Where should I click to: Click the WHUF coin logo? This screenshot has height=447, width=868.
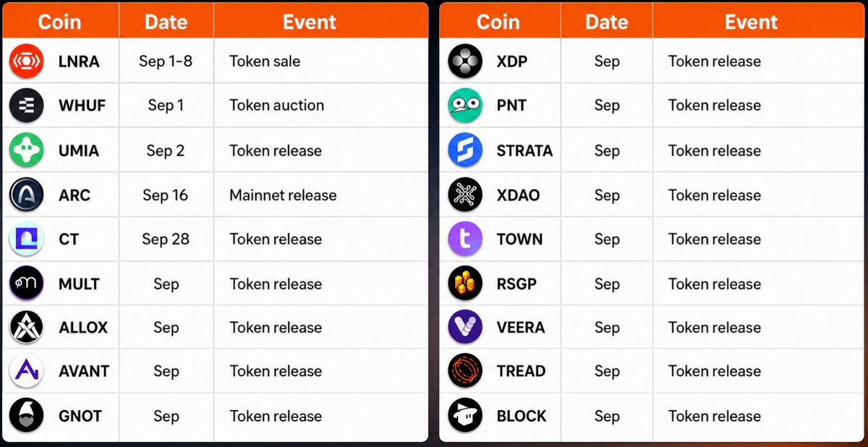[x=27, y=106]
